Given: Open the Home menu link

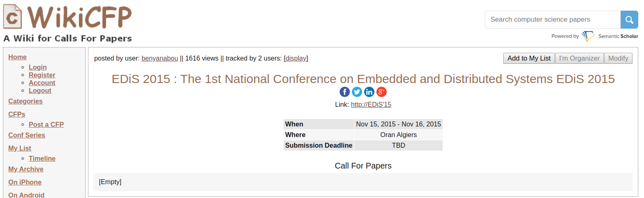Looking at the screenshot, I should pos(18,57).
